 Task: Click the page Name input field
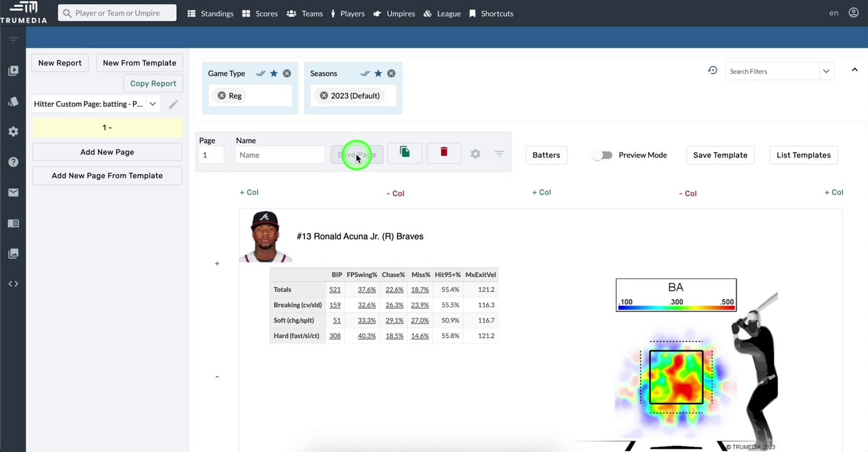coord(280,155)
